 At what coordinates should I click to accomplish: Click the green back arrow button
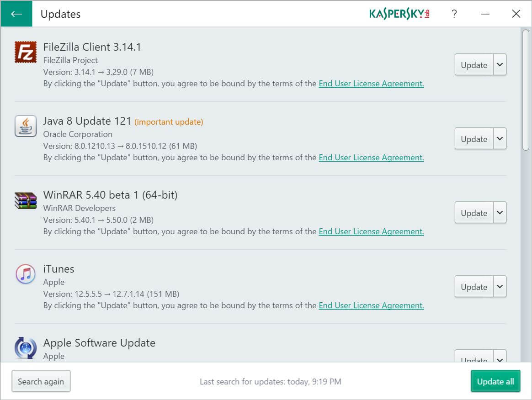click(x=16, y=14)
